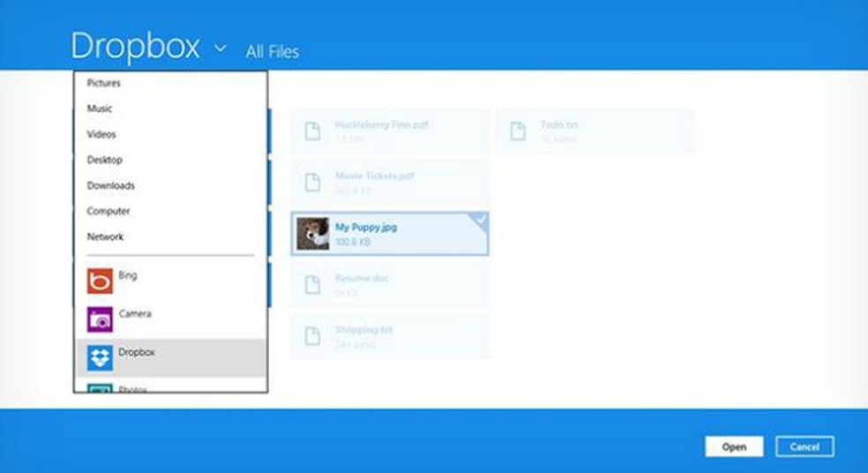Click the All Files label
Image resolution: width=868 pixels, height=473 pixels.
[273, 51]
